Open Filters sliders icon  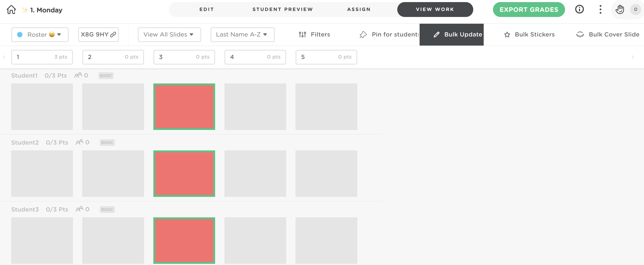click(x=302, y=35)
